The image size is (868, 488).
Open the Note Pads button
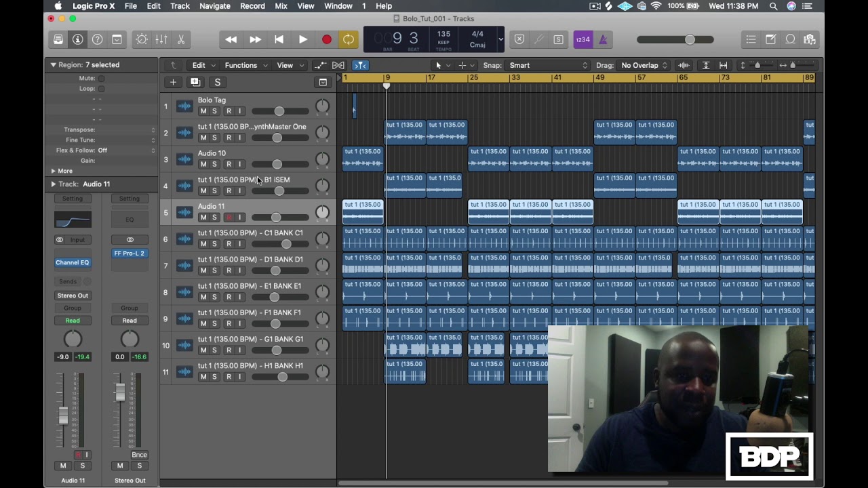[x=770, y=39]
